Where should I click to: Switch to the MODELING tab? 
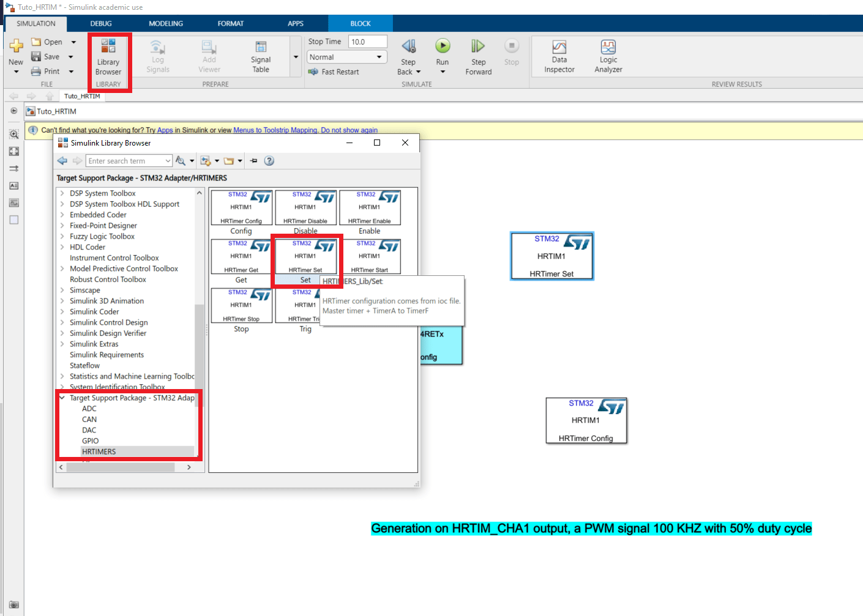click(x=166, y=23)
